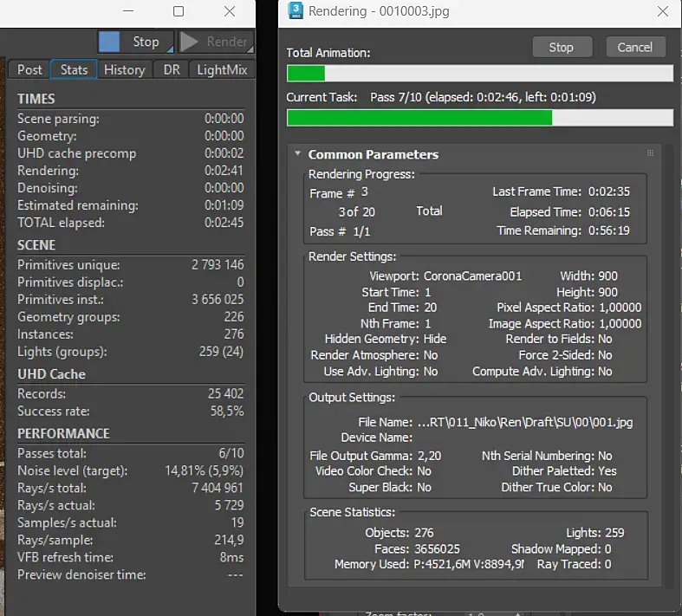Viewport: 682px width, 616px height.
Task: Click the 'Time Remaining:' value 0:56:19
Action: point(609,230)
